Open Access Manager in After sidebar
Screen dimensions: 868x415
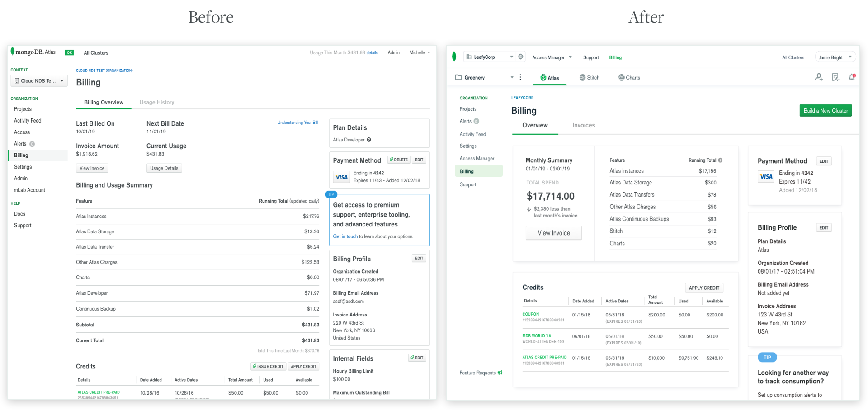click(476, 158)
